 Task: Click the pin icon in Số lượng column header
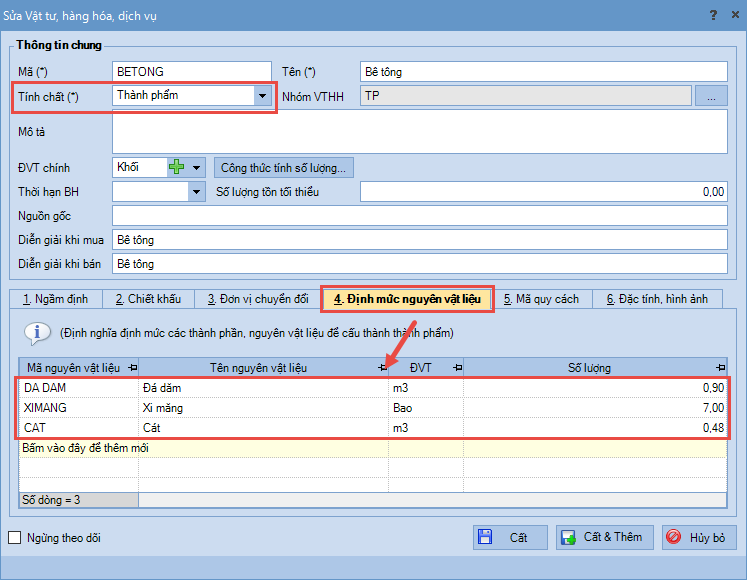[x=720, y=367]
